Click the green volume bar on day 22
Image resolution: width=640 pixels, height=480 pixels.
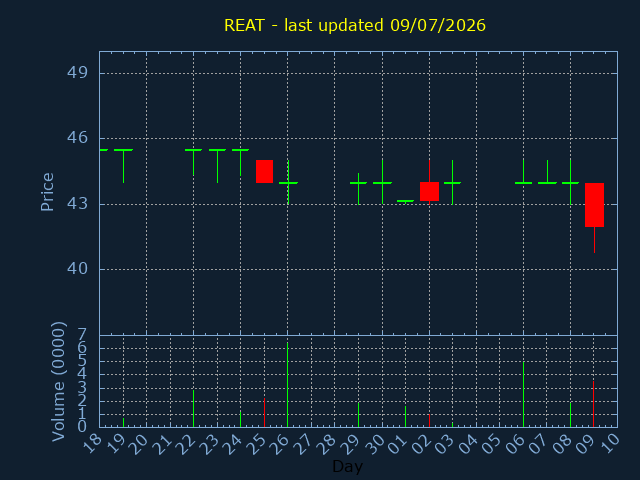pyautogui.click(x=193, y=409)
